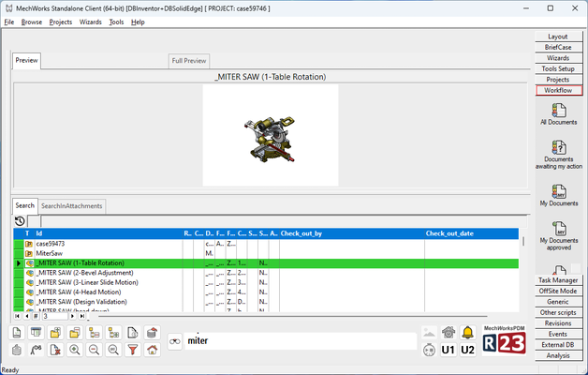Click the document with red X icon
The image size is (588, 375).
point(55,350)
